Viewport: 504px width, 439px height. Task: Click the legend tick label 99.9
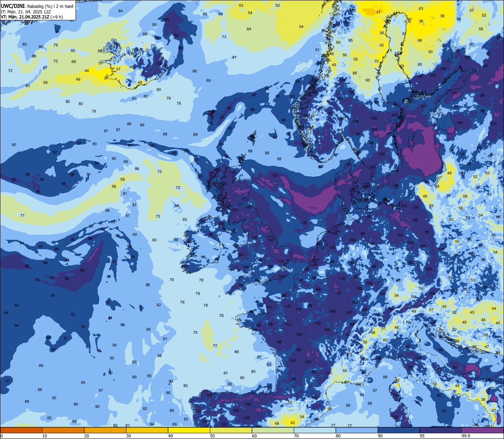click(466, 436)
